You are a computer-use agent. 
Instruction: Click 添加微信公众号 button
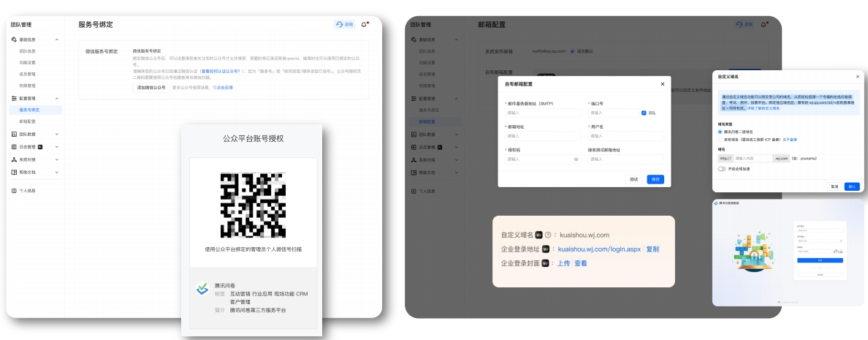152,88
